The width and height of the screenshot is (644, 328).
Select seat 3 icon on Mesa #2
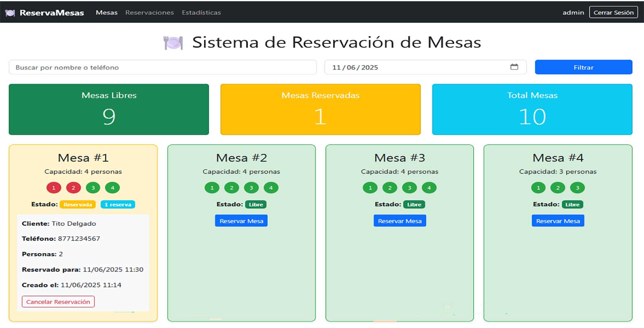point(251,187)
